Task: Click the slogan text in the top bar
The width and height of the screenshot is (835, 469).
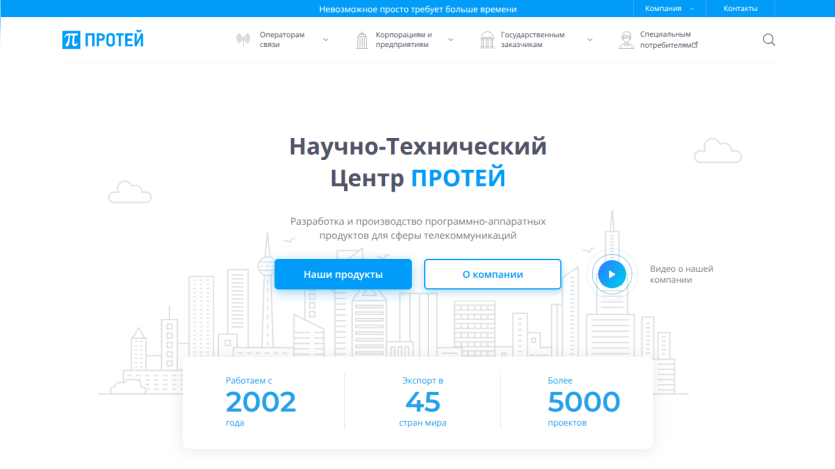Action: pyautogui.click(x=418, y=9)
